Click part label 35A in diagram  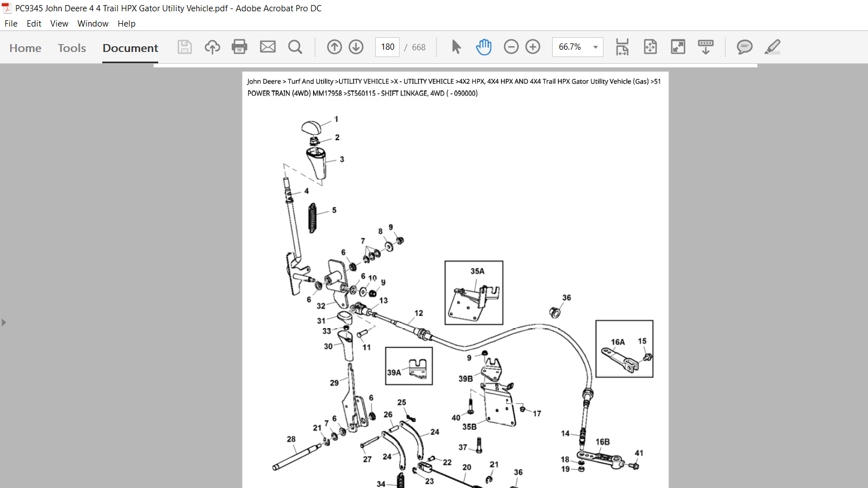tap(478, 271)
